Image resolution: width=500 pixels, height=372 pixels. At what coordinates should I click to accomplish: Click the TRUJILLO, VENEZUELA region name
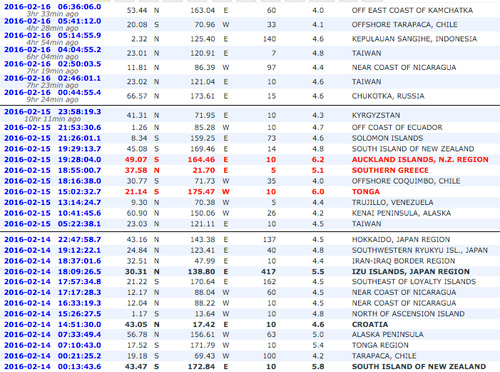[392, 202]
